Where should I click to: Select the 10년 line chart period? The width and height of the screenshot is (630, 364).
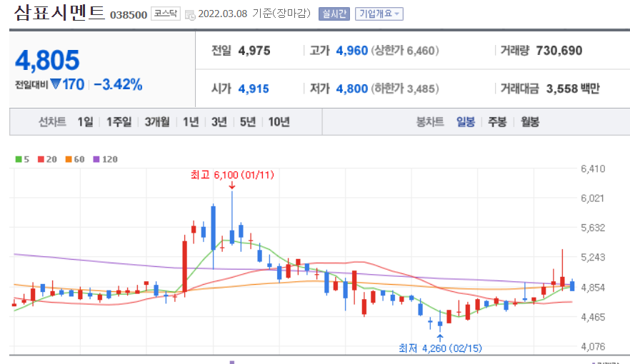click(279, 122)
